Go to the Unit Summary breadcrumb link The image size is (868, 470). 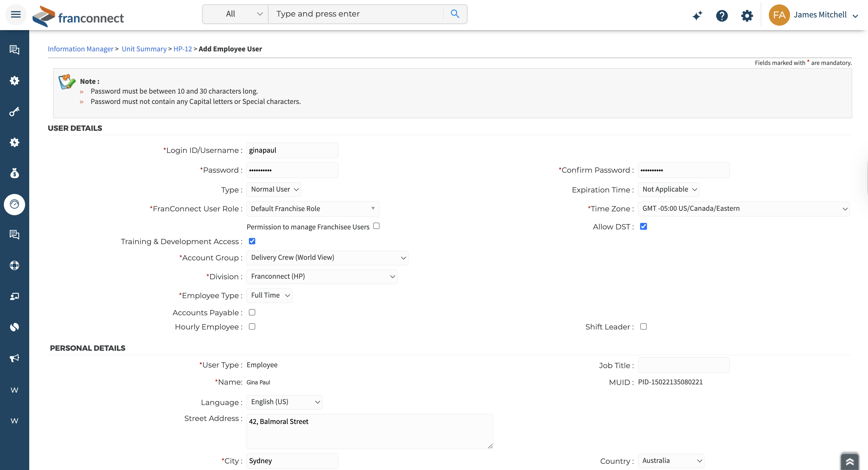(x=144, y=49)
